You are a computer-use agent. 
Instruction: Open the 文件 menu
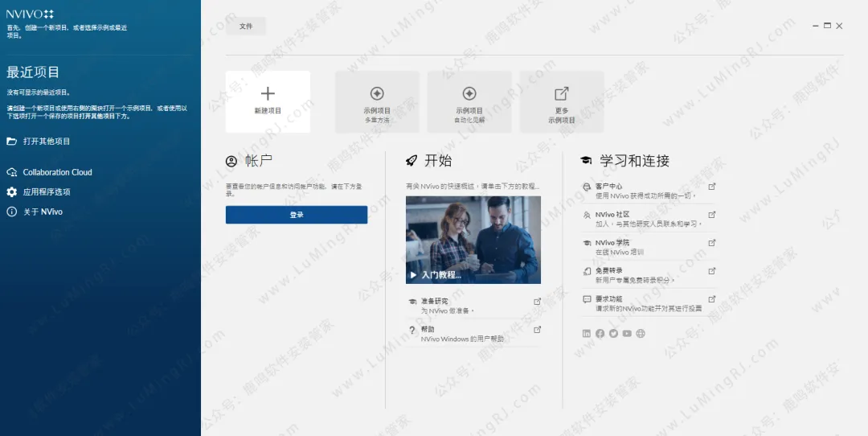click(x=246, y=27)
